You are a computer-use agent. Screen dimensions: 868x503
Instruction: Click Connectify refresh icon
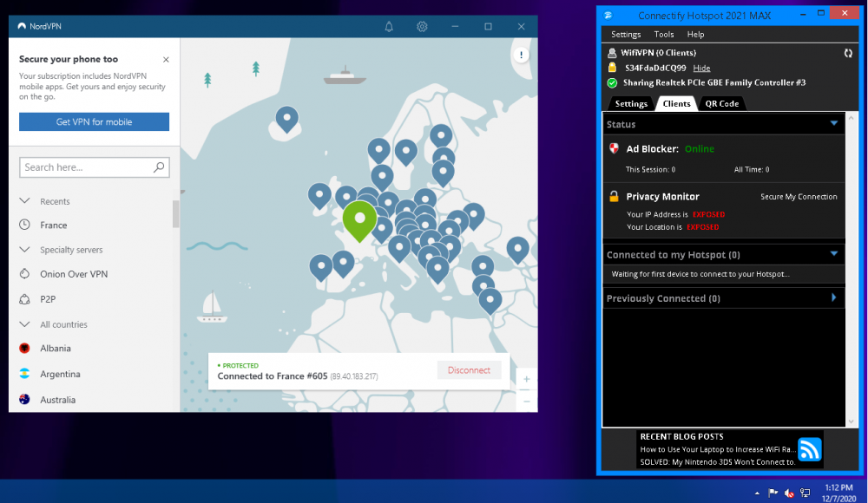coord(847,53)
